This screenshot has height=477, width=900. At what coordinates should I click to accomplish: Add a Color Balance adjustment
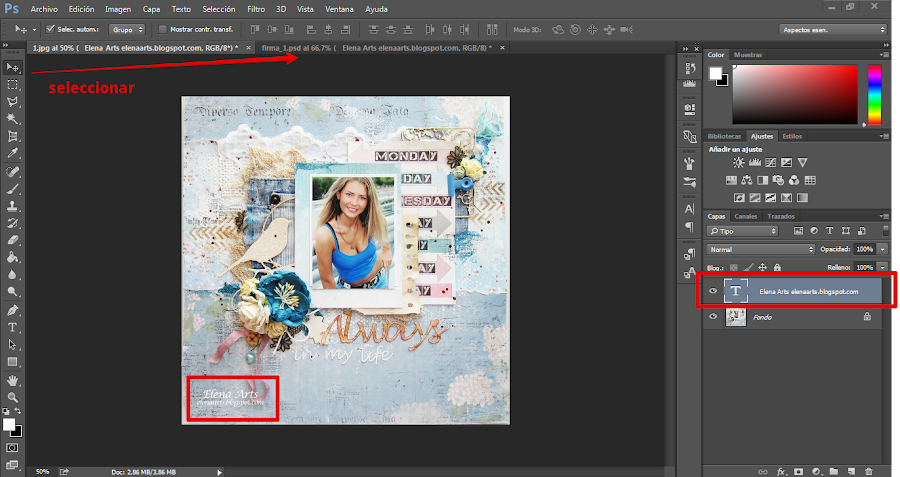coord(747,180)
